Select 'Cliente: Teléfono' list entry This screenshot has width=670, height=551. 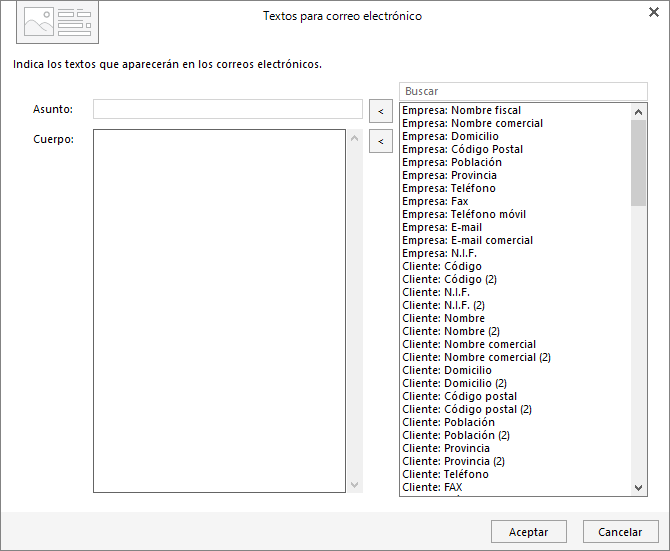(x=516, y=475)
